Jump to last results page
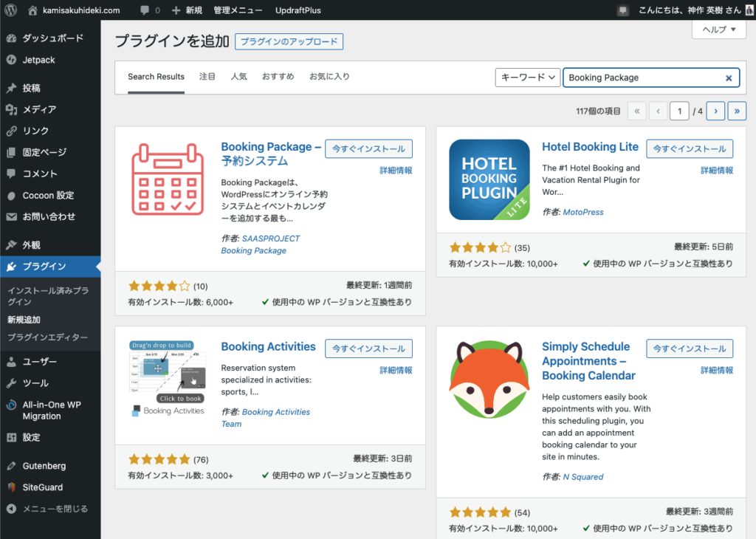756x539 pixels. click(x=737, y=111)
